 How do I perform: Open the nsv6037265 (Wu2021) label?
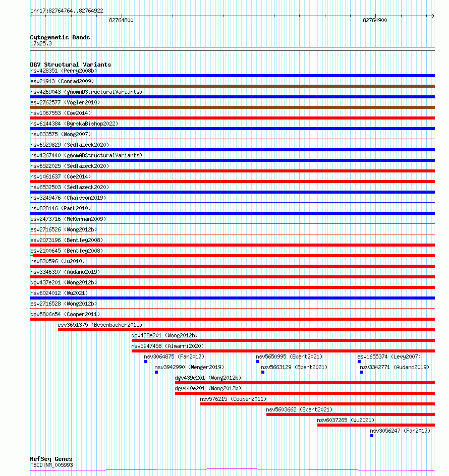[x=346, y=421]
